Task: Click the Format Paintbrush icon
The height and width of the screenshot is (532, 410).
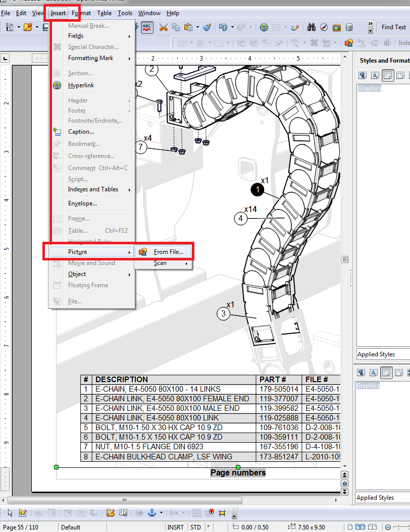Action: 207,27
